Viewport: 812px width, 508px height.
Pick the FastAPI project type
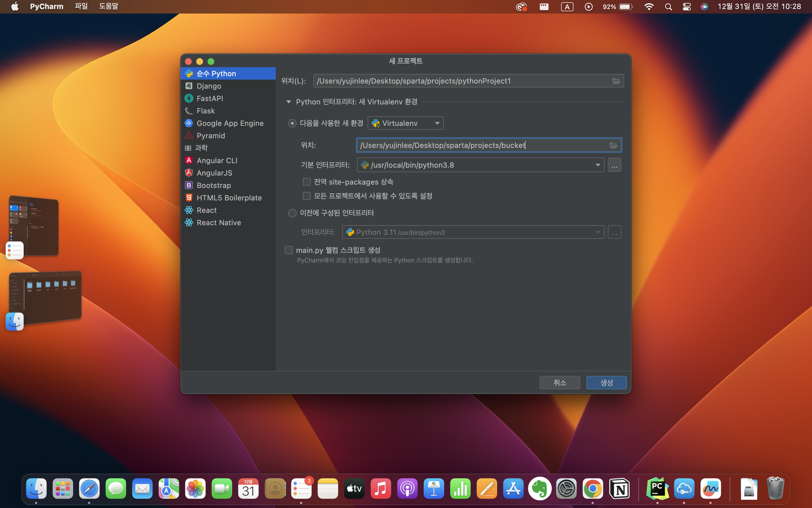(228, 98)
